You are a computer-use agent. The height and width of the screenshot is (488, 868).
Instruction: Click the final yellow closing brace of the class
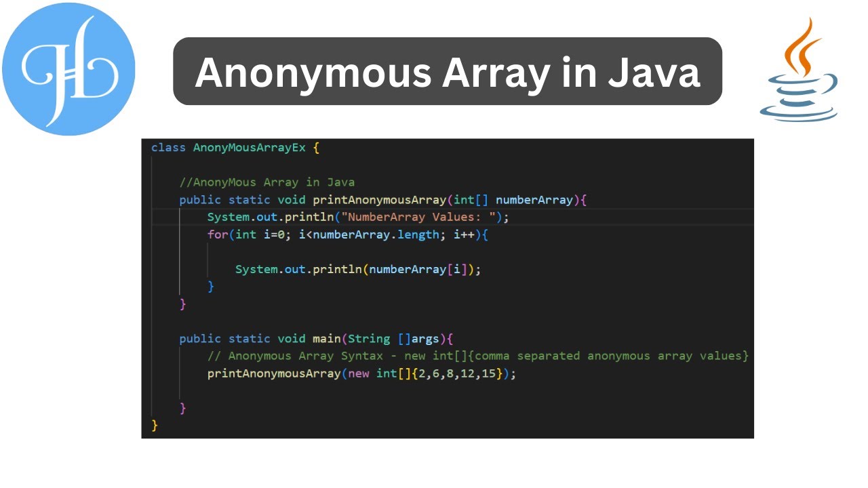click(x=155, y=425)
